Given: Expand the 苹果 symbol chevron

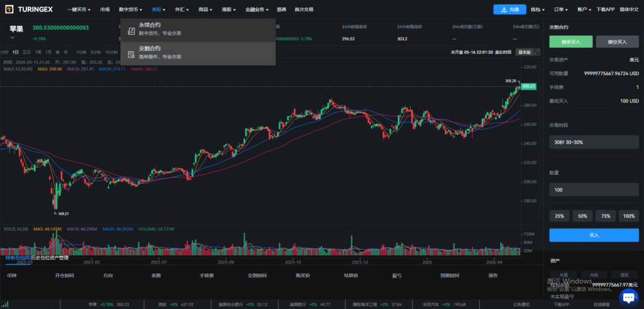Looking at the screenshot, I should (x=13, y=37).
